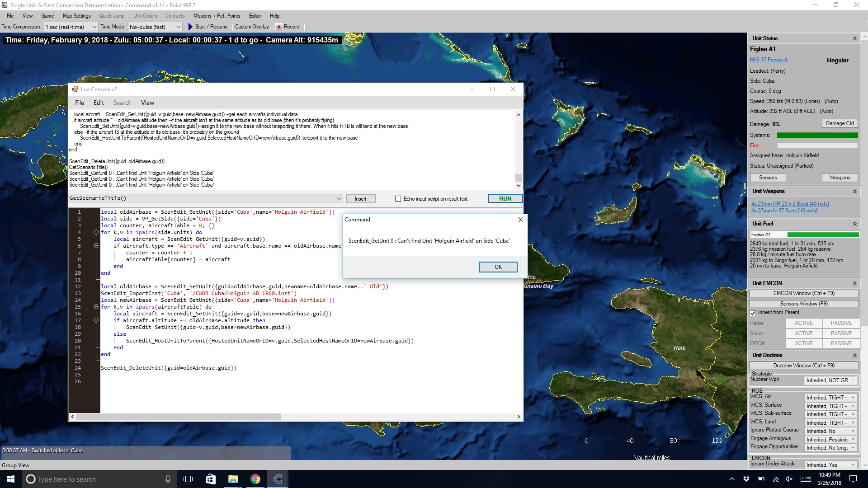This screenshot has width=868, height=488.
Task: Open the MiG-17 Fresco A link
Action: click(769, 60)
